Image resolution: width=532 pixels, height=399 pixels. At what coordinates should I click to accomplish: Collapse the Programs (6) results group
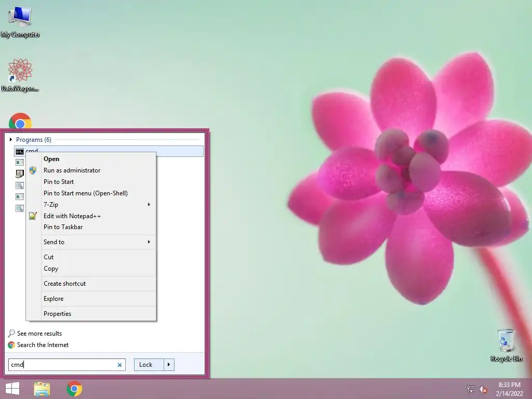11,139
